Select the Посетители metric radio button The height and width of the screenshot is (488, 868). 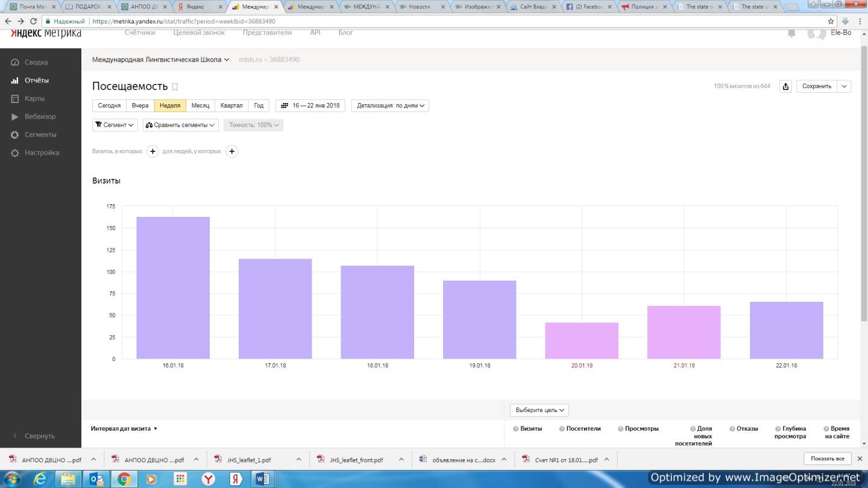tap(562, 429)
